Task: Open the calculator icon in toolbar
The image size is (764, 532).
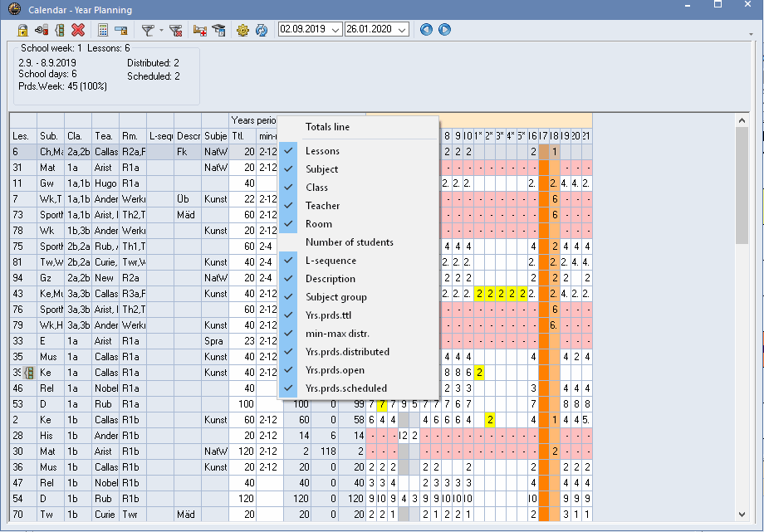Action: point(103,30)
